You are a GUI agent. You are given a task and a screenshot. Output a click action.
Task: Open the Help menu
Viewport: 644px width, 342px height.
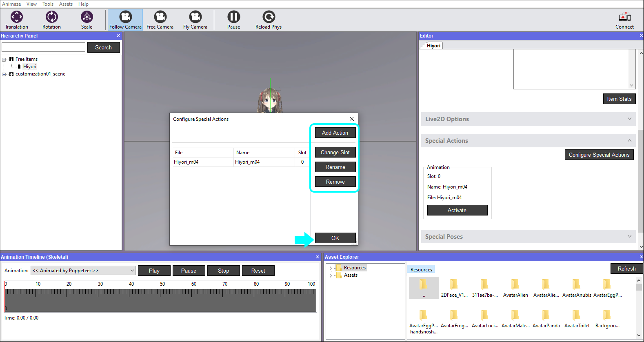(x=83, y=4)
